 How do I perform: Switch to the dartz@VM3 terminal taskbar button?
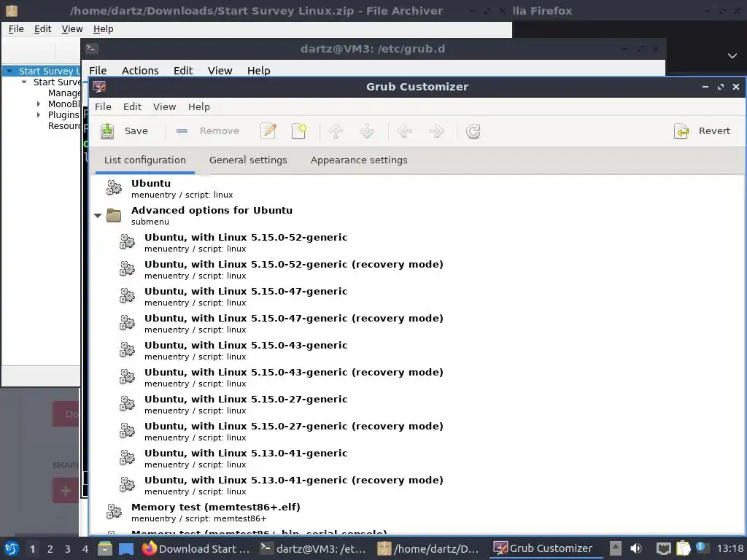313,548
